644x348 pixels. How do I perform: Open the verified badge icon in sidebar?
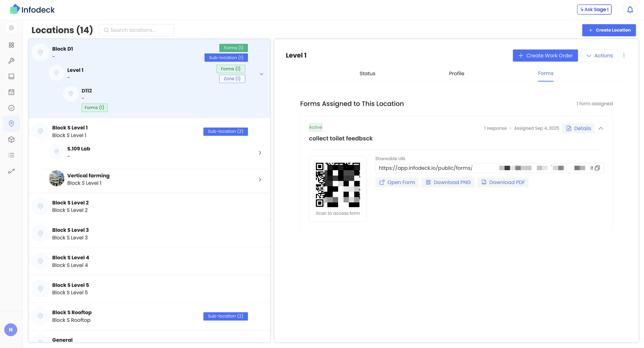click(11, 108)
